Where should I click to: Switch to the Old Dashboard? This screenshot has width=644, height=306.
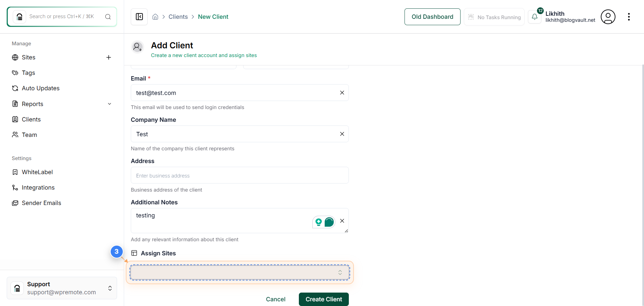click(432, 16)
